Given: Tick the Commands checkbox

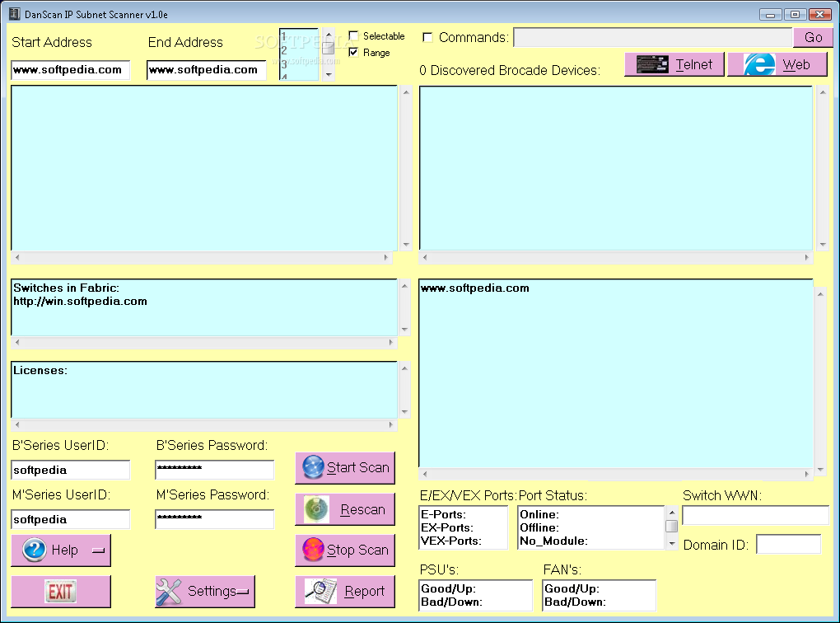Looking at the screenshot, I should click(x=427, y=37).
